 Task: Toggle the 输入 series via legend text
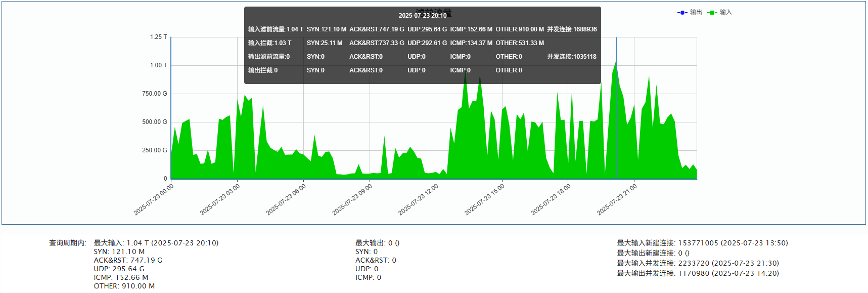(725, 12)
